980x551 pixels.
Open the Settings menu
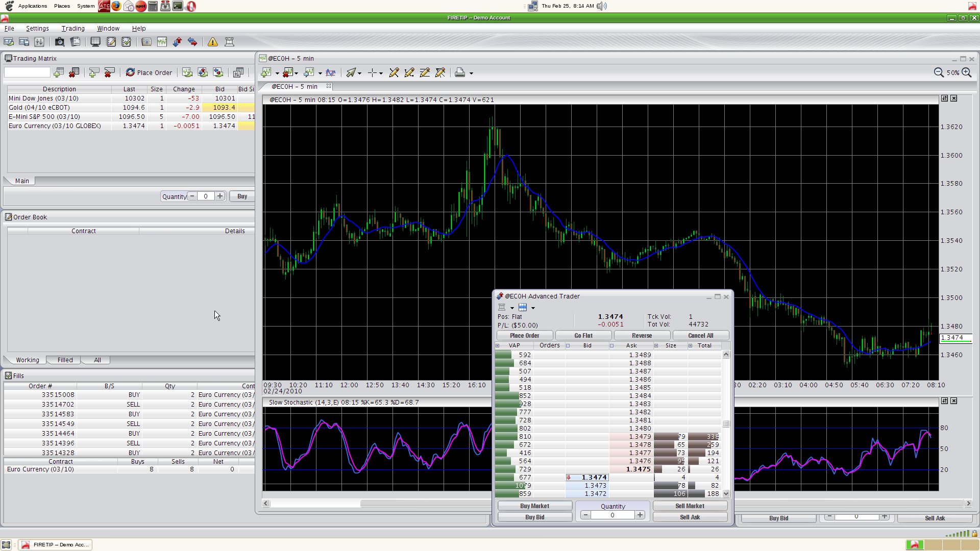pos(37,29)
